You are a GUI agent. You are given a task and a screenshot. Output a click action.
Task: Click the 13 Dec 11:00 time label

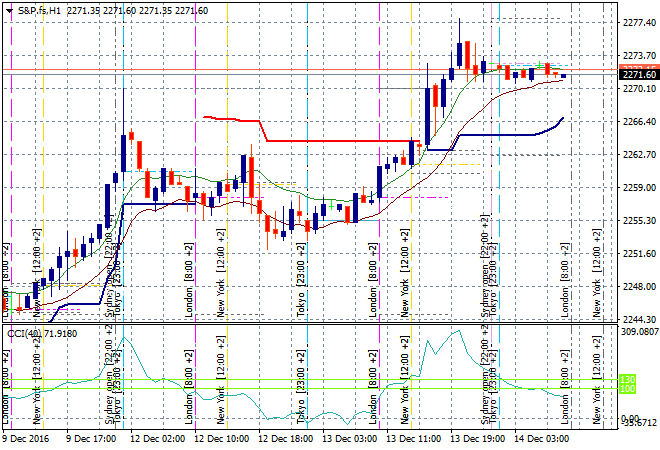[x=416, y=438]
